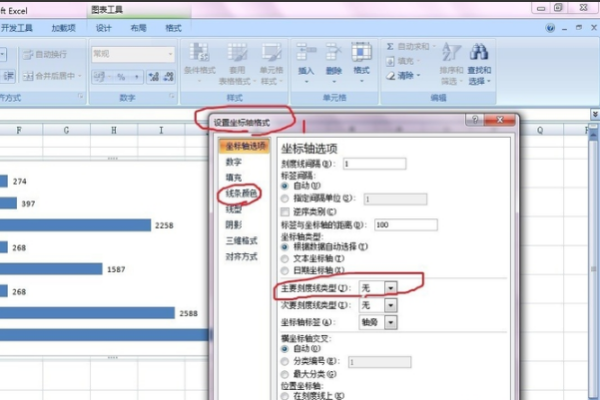The width and height of the screenshot is (600, 400).
Task: Click the 插入 insert cells icon
Action: (306, 54)
